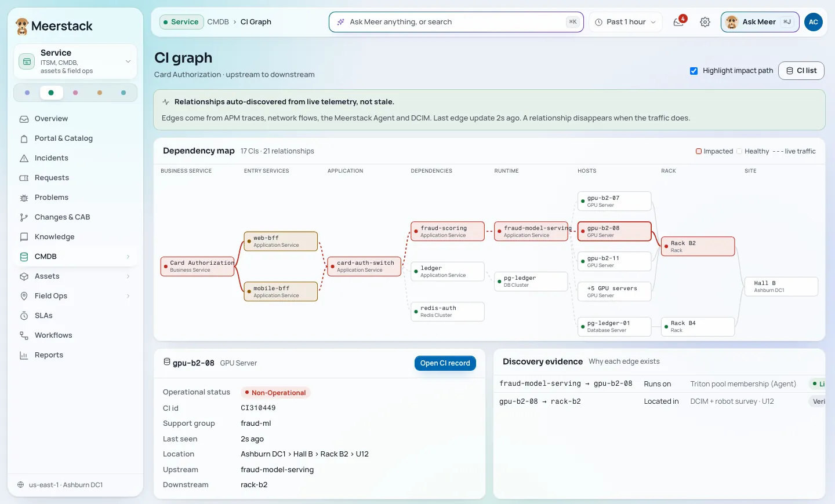Select the mobile-bff graph node

pyautogui.click(x=281, y=292)
